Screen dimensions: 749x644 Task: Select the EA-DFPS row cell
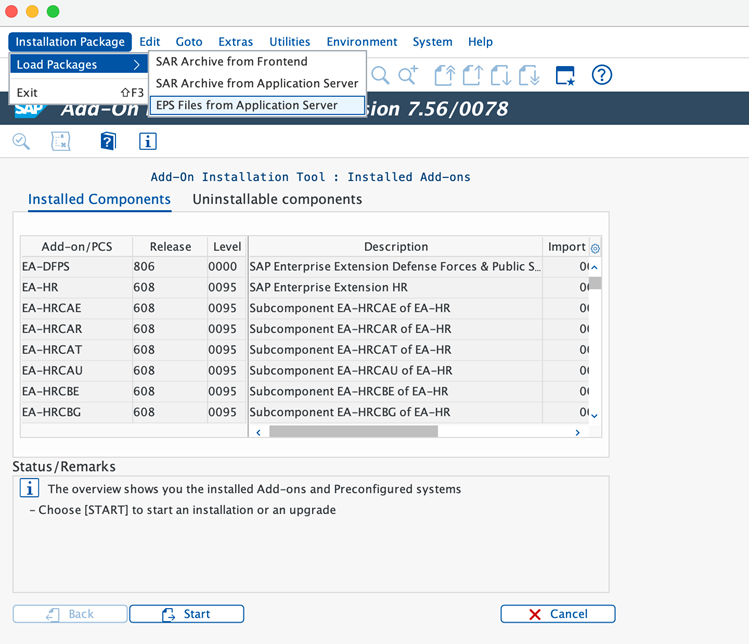pos(76,267)
